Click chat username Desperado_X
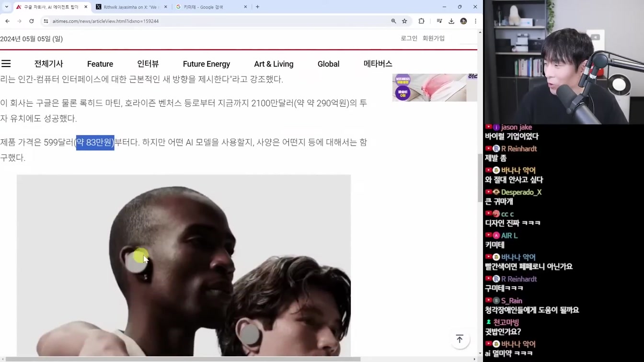 point(521,192)
